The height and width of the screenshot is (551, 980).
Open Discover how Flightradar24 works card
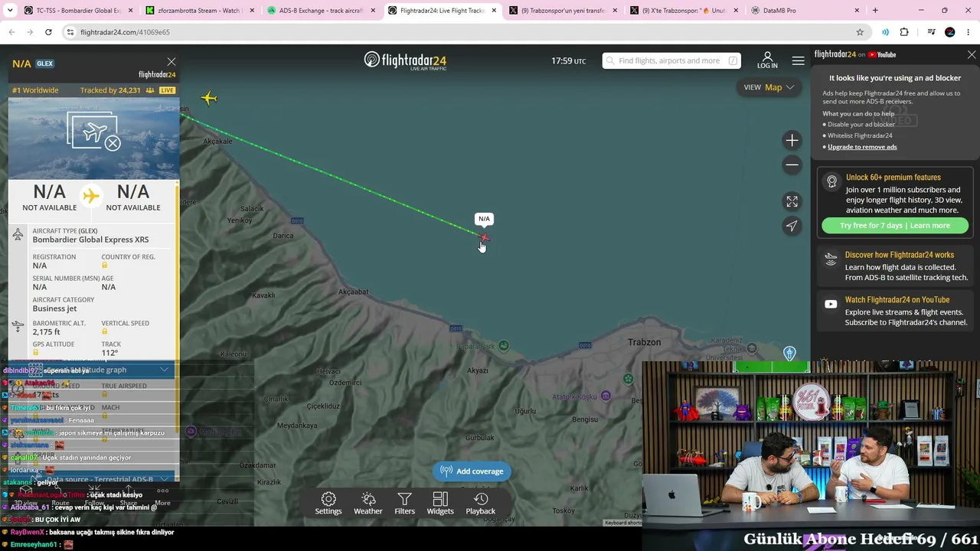895,266
